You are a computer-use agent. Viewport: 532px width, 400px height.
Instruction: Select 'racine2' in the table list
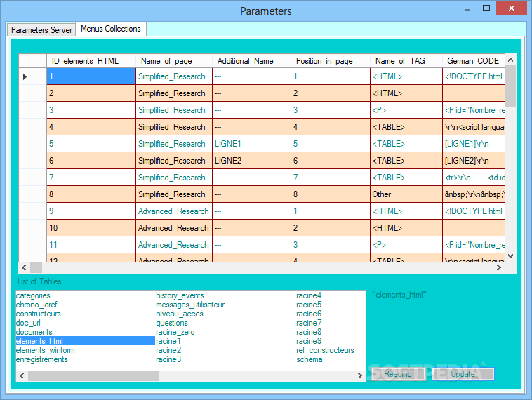coord(168,350)
